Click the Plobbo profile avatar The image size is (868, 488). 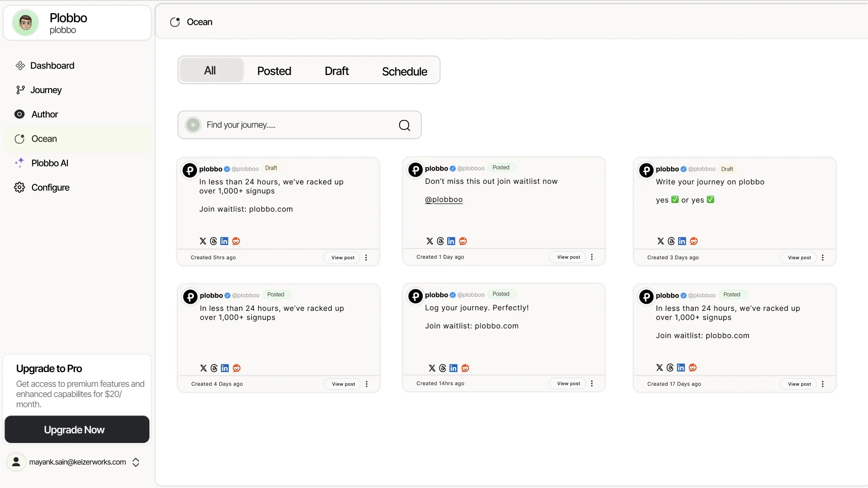point(25,23)
